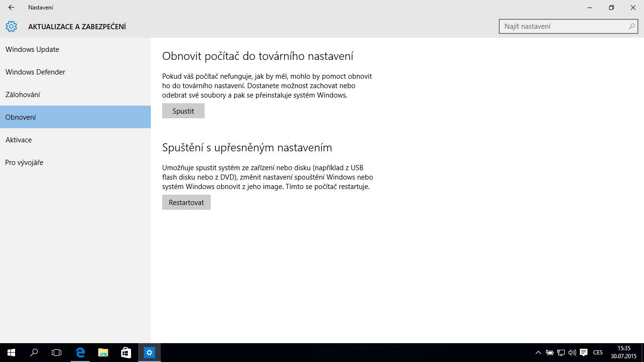The height and width of the screenshot is (362, 644).
Task: Go back with the arrow icon
Action: [11, 8]
